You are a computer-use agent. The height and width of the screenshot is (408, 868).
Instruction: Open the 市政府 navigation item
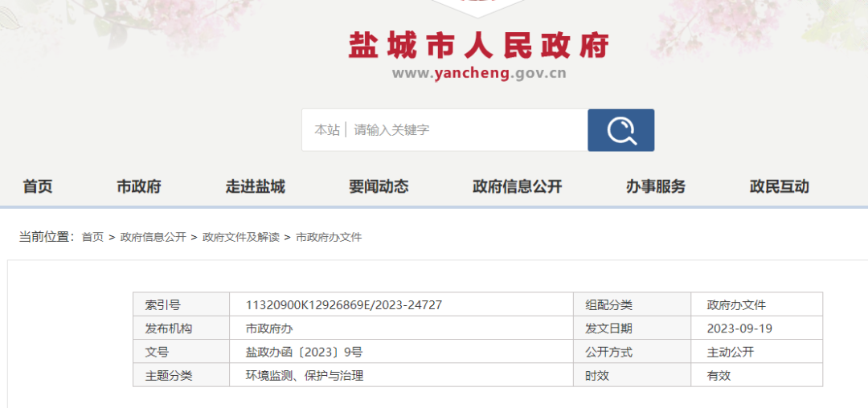(x=139, y=187)
